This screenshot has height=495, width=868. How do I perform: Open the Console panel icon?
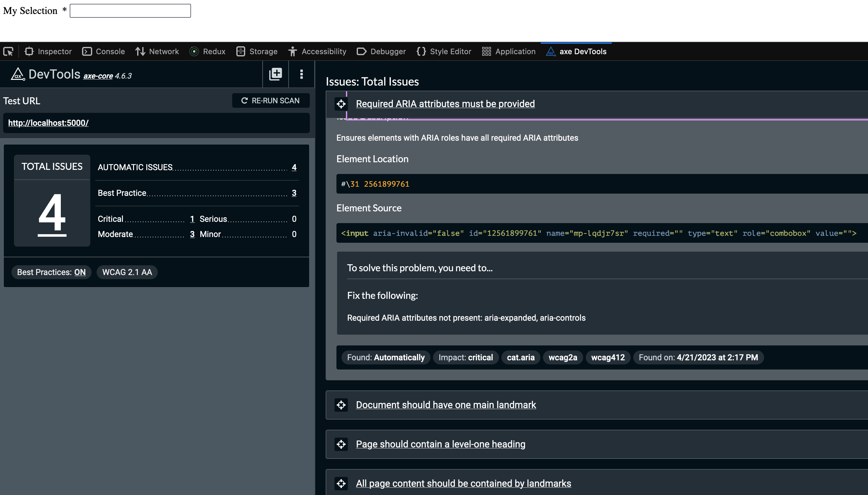[87, 51]
